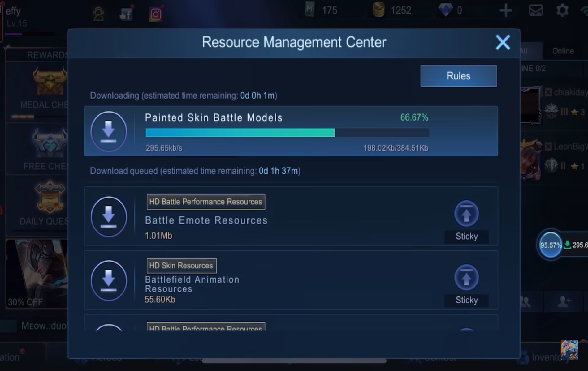
Task: Click the Sticky label for Battle Emote Resources
Action: tap(466, 237)
